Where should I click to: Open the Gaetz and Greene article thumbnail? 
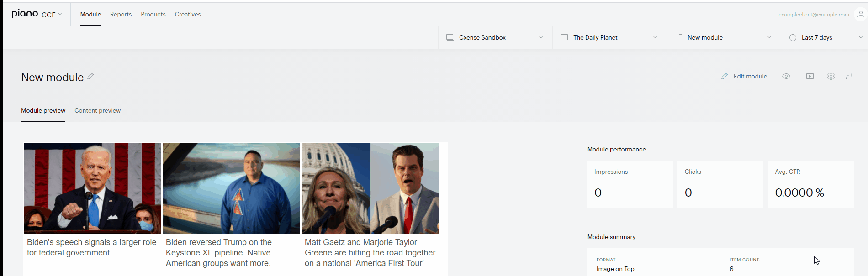[370, 189]
